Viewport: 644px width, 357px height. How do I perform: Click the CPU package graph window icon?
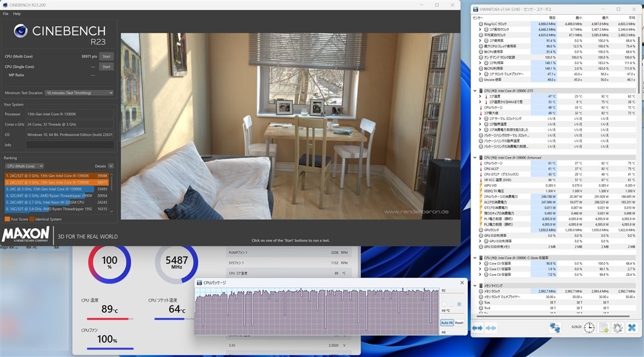(199, 283)
